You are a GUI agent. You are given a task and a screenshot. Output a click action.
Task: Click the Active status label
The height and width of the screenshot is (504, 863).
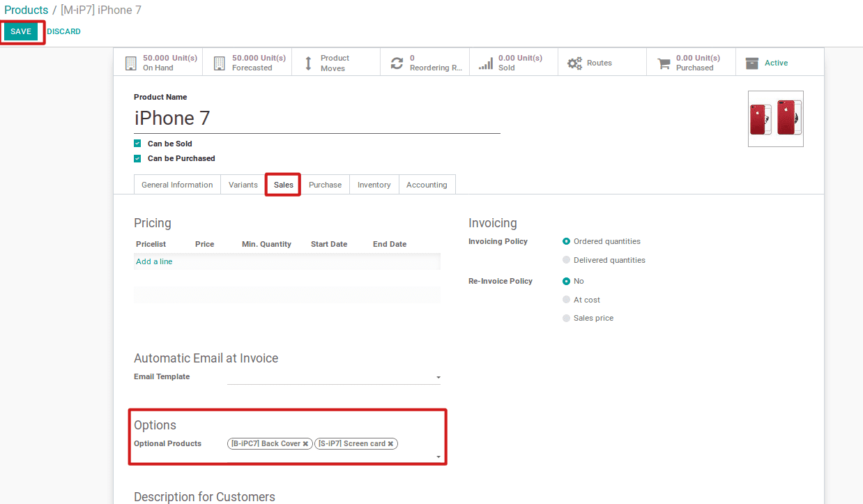[776, 63]
